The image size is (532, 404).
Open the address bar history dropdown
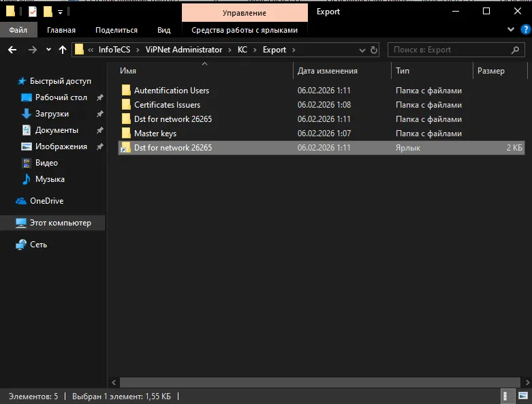(362, 50)
